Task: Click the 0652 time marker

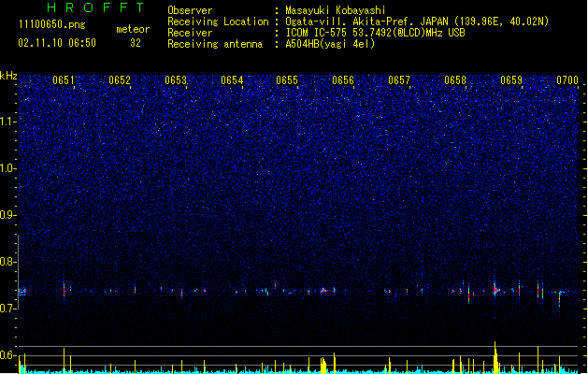Action: point(120,80)
